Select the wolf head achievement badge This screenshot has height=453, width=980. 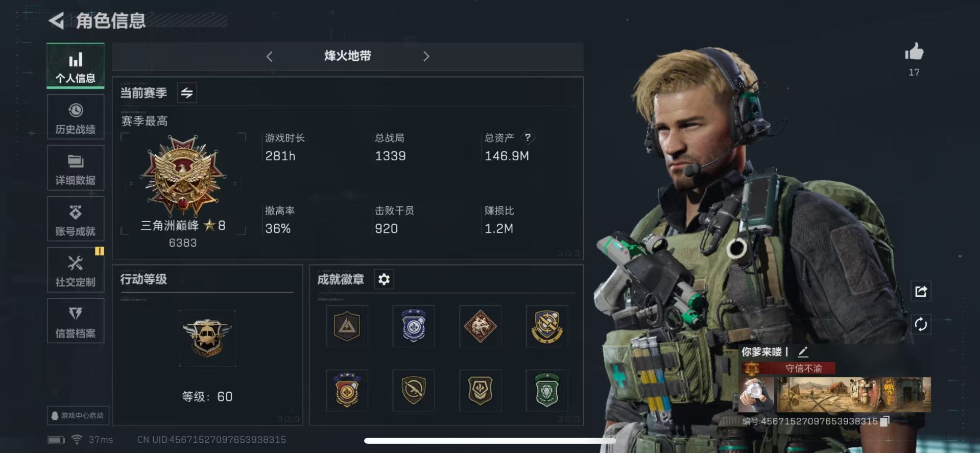click(480, 326)
